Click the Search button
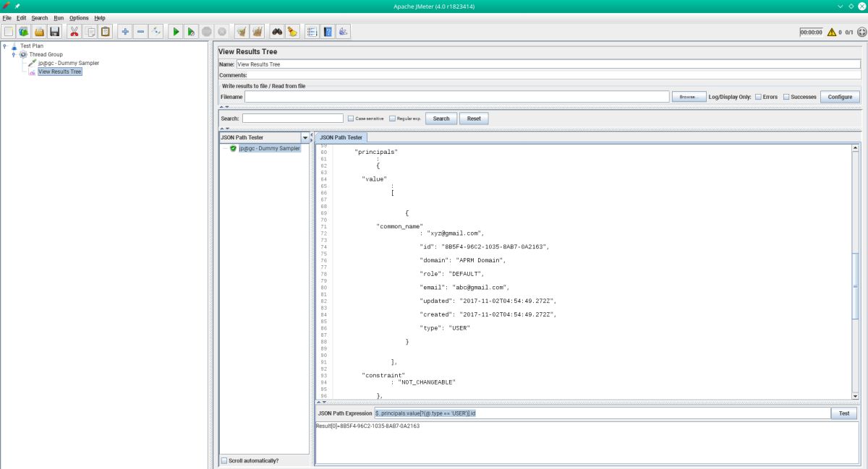This screenshot has height=469, width=868. click(441, 119)
